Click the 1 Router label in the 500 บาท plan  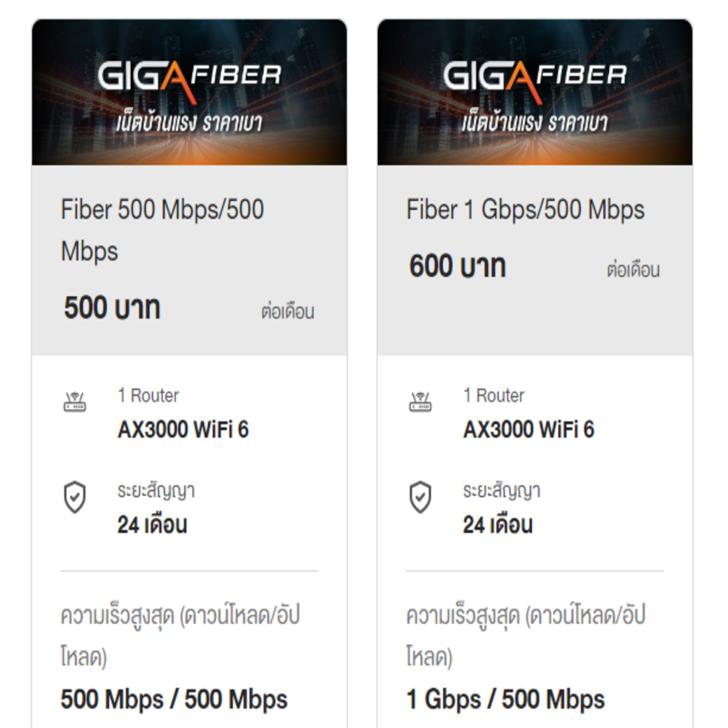pos(148,395)
